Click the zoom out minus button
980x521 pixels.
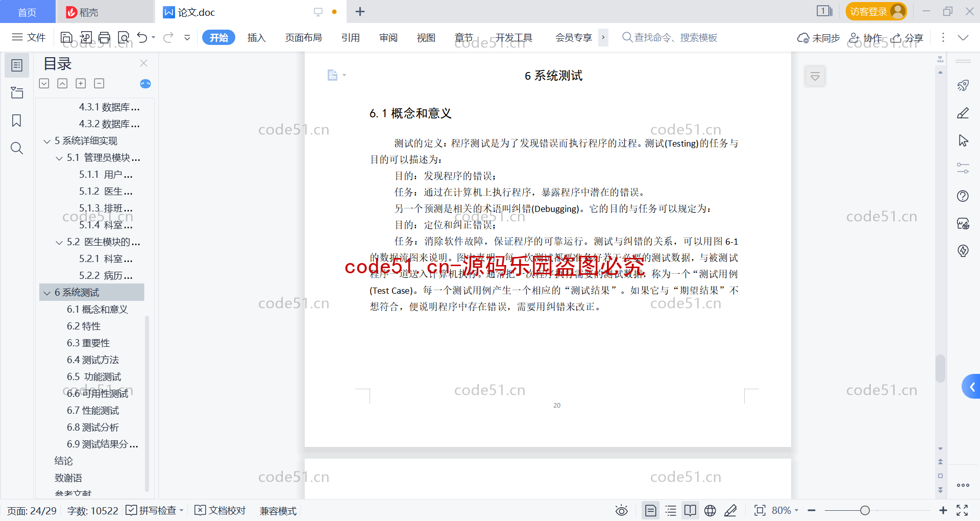pos(812,510)
